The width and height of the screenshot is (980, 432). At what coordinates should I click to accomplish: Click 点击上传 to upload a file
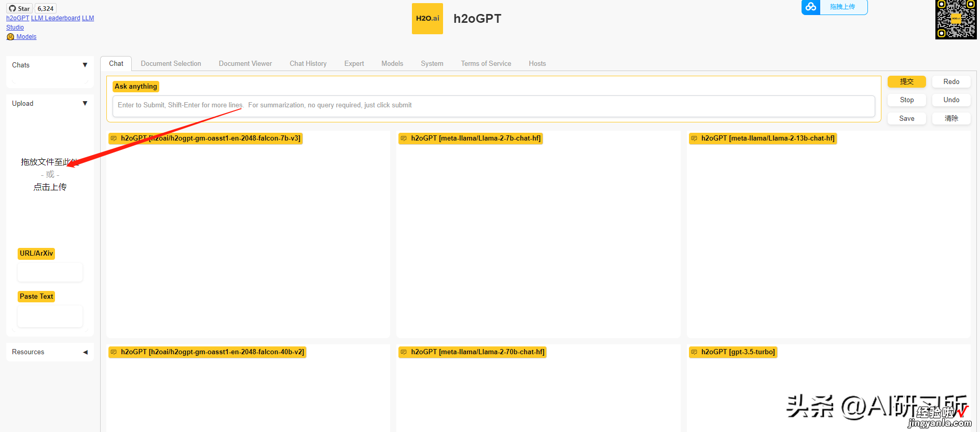pos(50,187)
